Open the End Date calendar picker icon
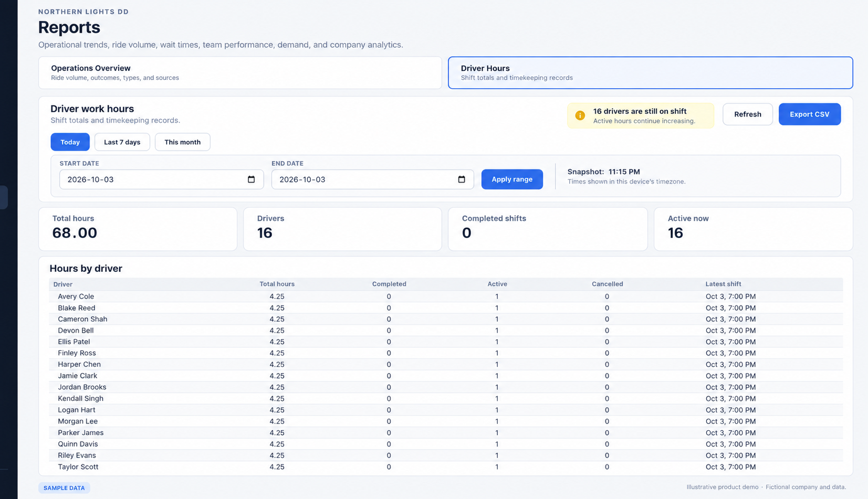This screenshot has height=499, width=868. [x=462, y=179]
